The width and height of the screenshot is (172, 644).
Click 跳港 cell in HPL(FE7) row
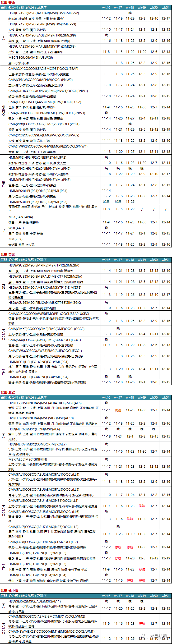tap(118, 410)
